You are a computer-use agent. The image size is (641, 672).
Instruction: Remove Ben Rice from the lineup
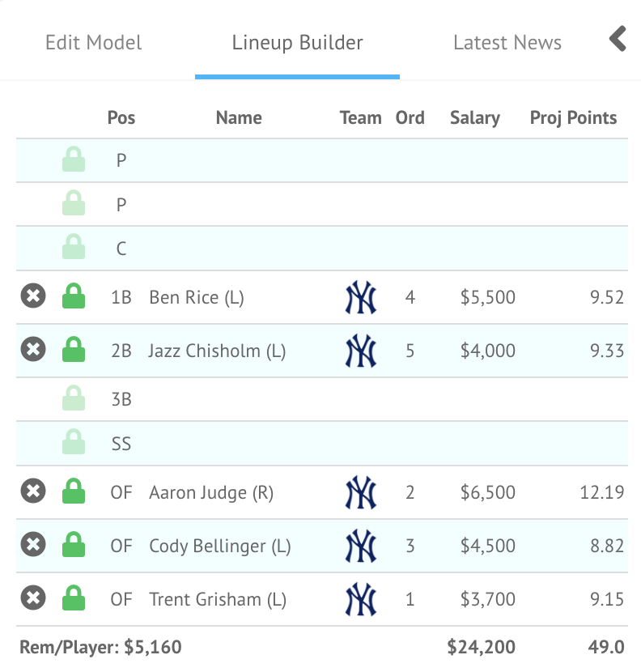[32, 297]
